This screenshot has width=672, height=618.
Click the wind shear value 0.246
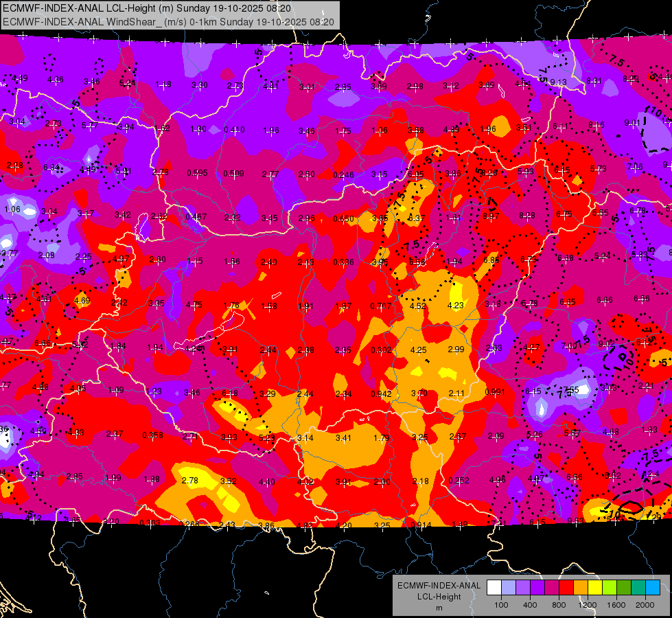(x=344, y=174)
